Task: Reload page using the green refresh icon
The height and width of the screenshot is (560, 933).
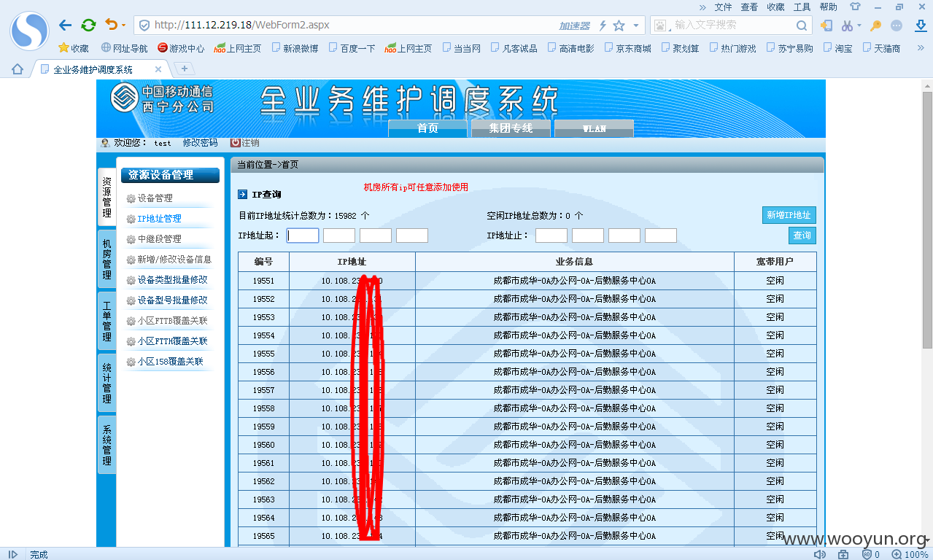Action: 88,26
